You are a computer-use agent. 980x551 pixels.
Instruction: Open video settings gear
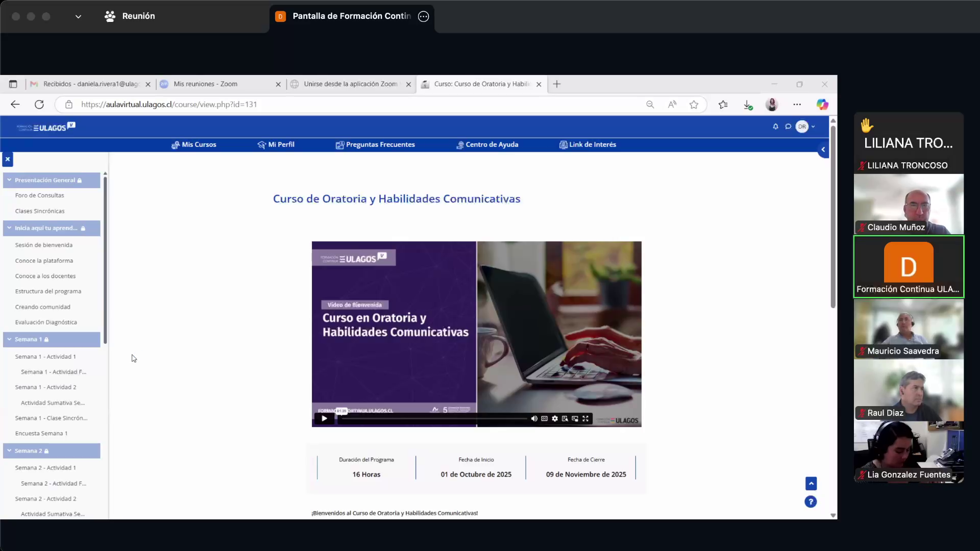(x=555, y=419)
